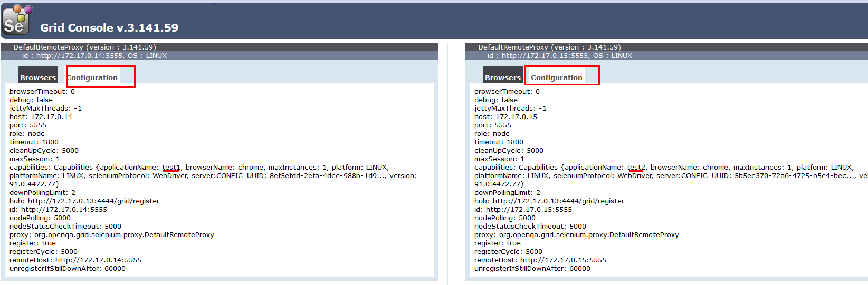Click 'nodePolling: 5000' in 172.17.0.14 node

40,218
